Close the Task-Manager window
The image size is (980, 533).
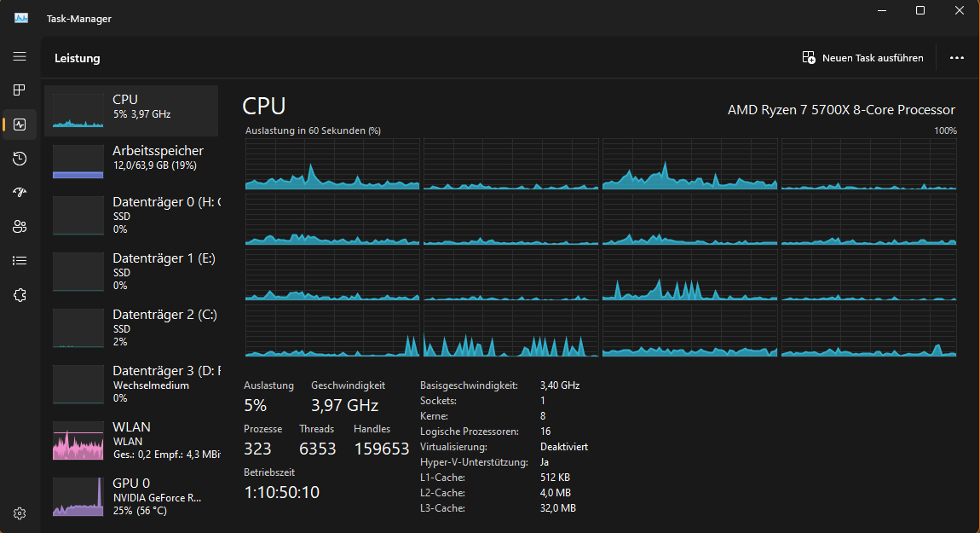(960, 10)
